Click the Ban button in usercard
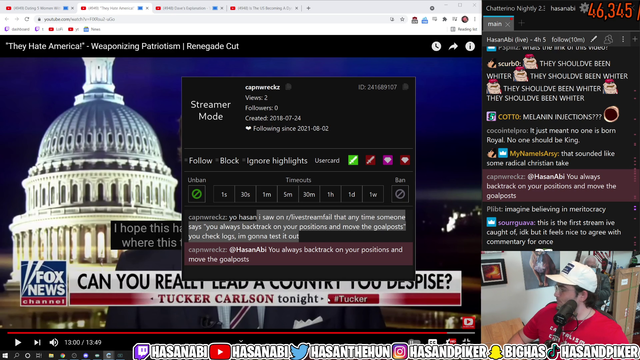Viewport: 640px width, 360px height. 400,194
